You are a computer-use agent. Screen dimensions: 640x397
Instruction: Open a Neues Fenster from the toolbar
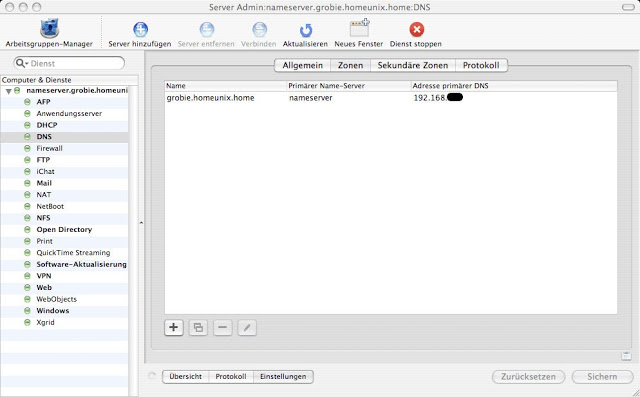(359, 29)
